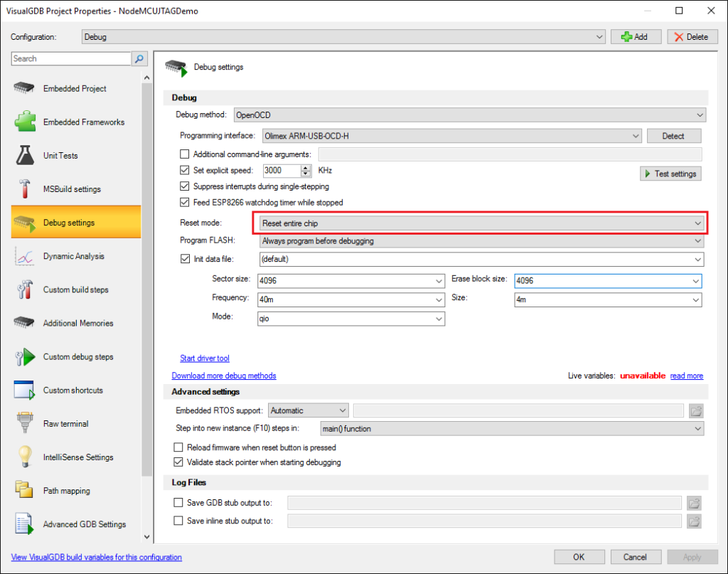
Task: Click the Embedded Frameworks puzzle icon
Action: point(25,122)
